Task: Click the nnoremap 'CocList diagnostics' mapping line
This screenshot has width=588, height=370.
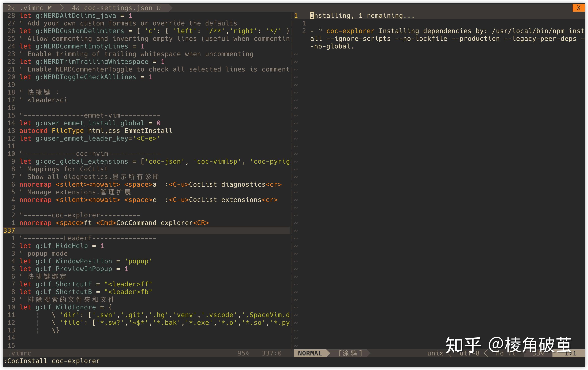Action: [x=151, y=185]
